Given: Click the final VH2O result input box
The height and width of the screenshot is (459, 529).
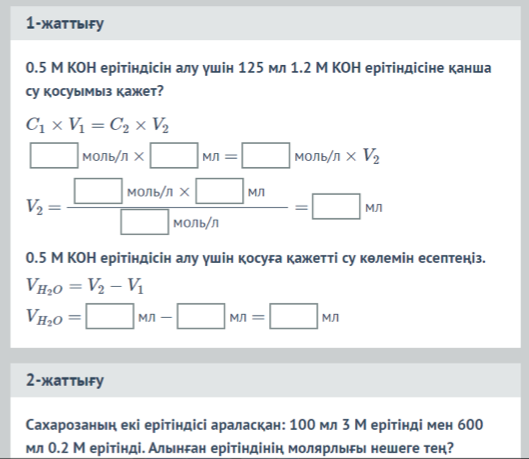Looking at the screenshot, I should tap(294, 316).
